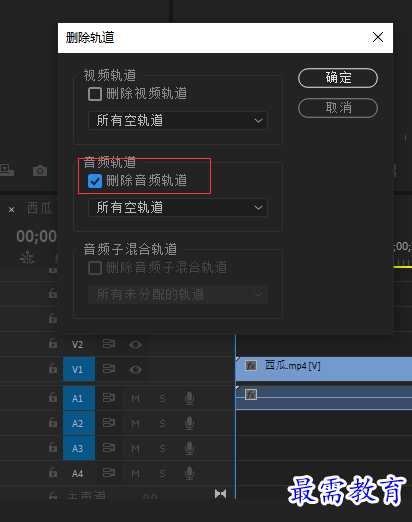Screen dimensions: 412x522
Task: Hide V2 track output eye
Action: tap(135, 344)
